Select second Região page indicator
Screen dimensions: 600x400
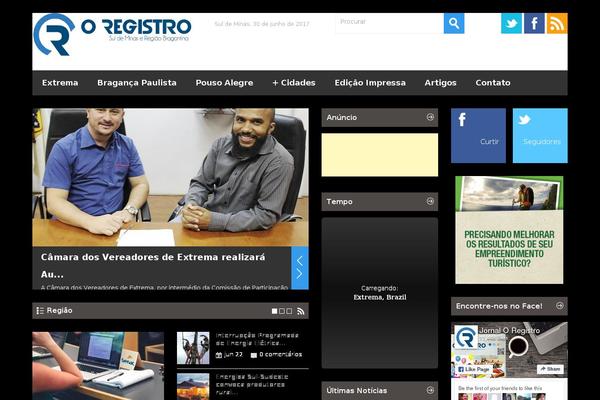(x=282, y=311)
